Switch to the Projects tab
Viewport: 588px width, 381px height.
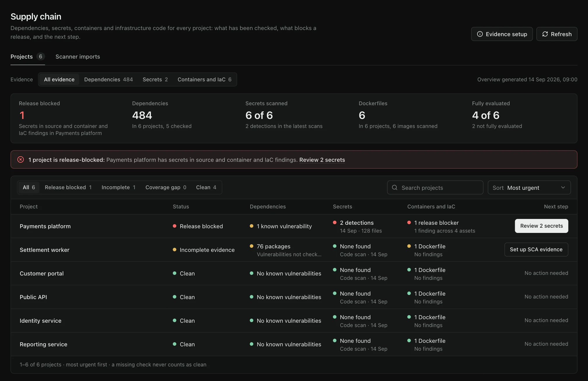(28, 57)
